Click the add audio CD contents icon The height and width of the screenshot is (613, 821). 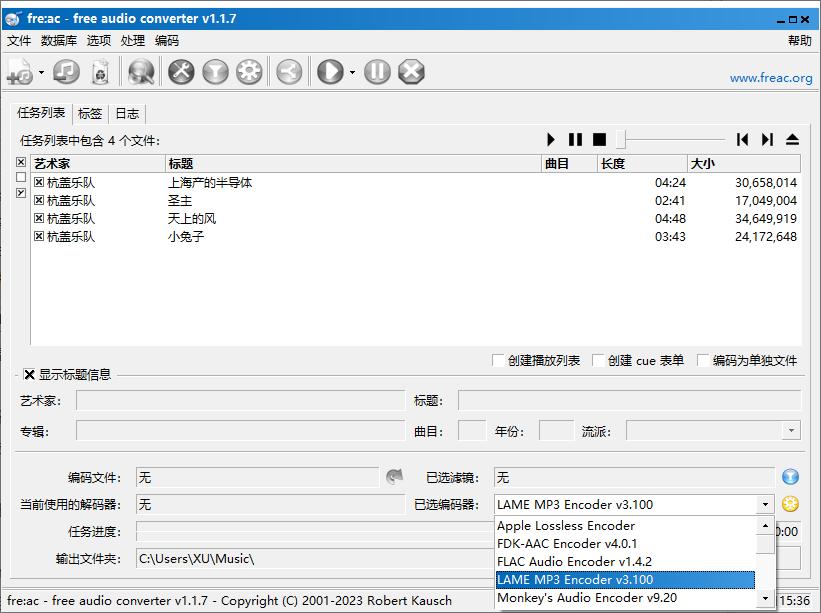pyautogui.click(x=66, y=72)
